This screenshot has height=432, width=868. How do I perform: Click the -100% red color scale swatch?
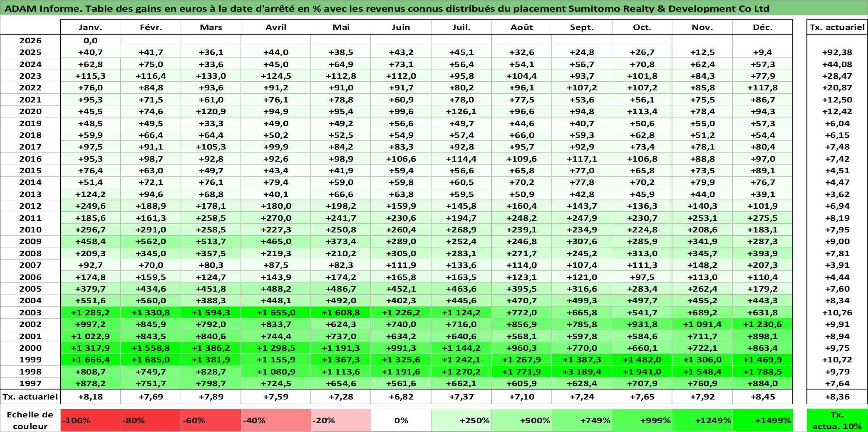90,420
